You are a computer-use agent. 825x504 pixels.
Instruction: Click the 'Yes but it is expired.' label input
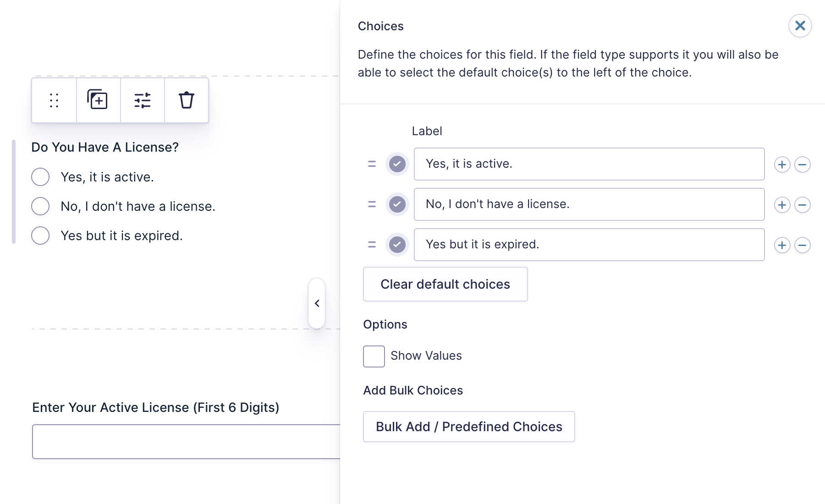click(589, 245)
